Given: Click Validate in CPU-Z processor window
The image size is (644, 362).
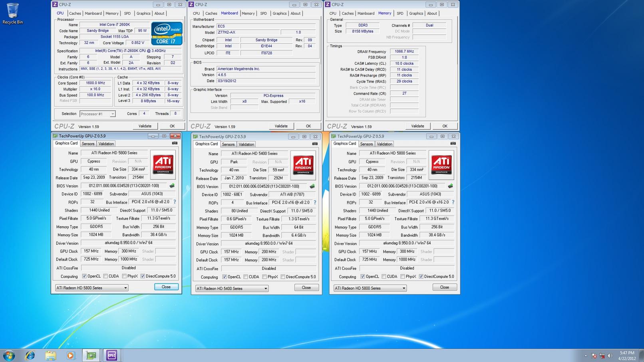Looking at the screenshot, I should [x=145, y=126].
